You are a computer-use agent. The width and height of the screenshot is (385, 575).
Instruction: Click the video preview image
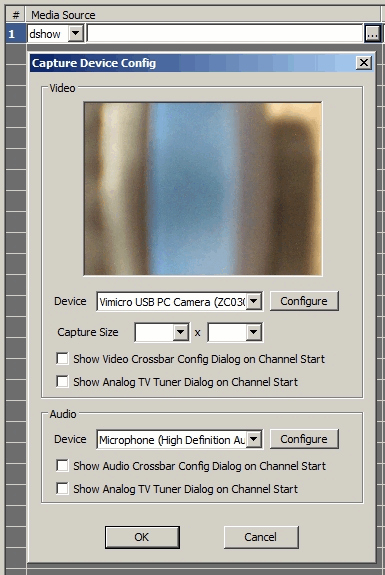(203, 188)
